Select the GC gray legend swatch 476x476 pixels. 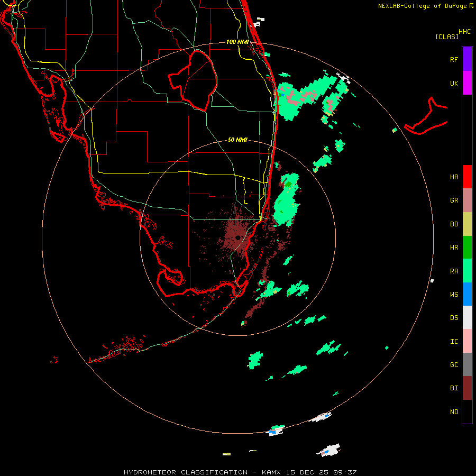coord(467,364)
